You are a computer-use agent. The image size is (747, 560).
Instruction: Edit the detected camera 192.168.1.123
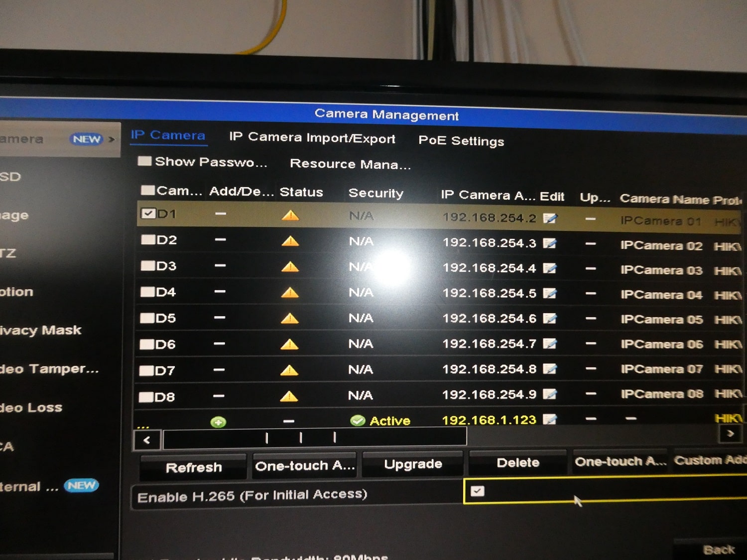click(x=549, y=420)
